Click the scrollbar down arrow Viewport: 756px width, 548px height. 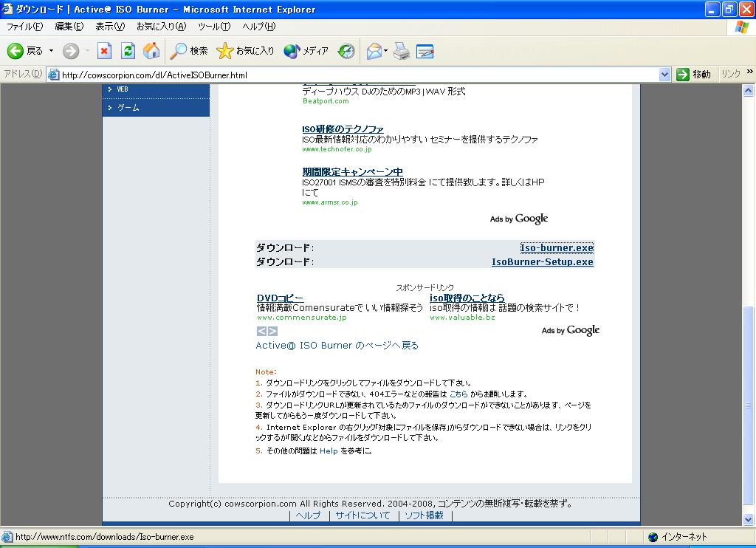coord(749,519)
